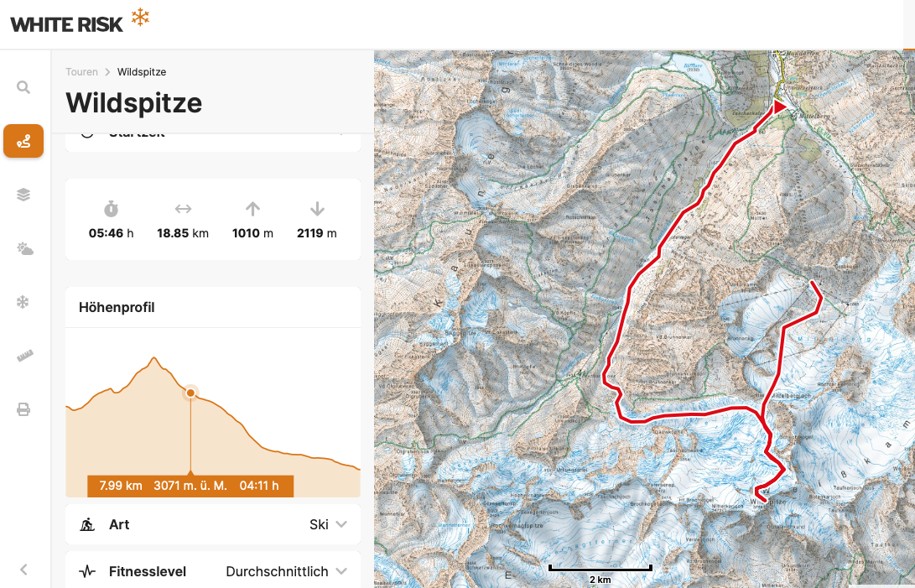This screenshot has width=915, height=588.
Task: Show the weather panel from the sidebar
Action: tap(23, 248)
